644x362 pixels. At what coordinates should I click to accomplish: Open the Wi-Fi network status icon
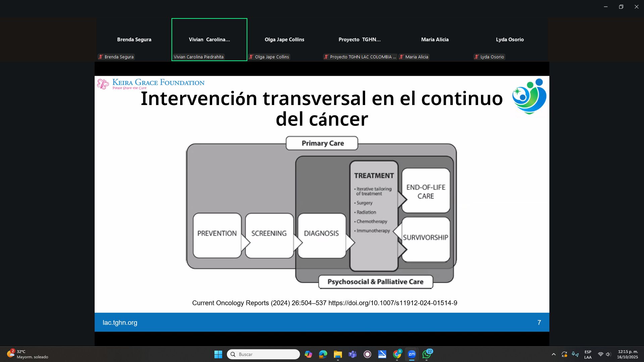click(600, 354)
